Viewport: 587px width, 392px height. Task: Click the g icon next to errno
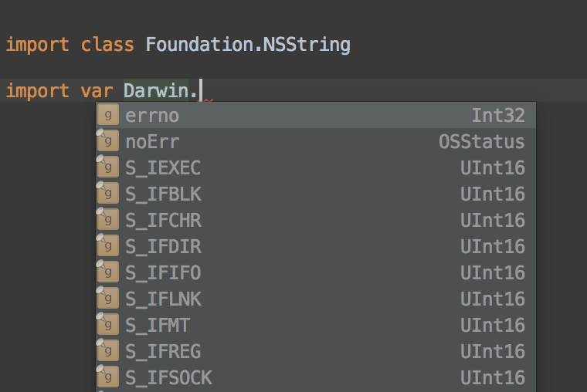[x=108, y=115]
